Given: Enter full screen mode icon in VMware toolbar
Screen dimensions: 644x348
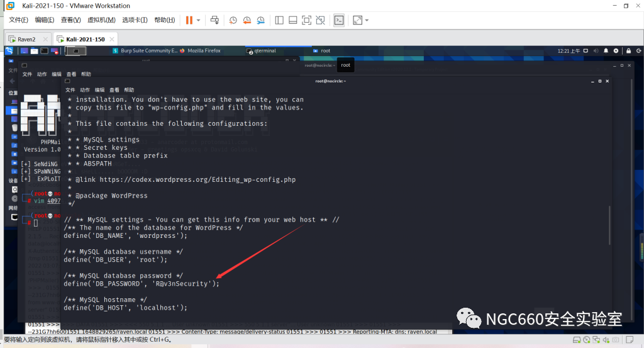Looking at the screenshot, I should [x=306, y=20].
